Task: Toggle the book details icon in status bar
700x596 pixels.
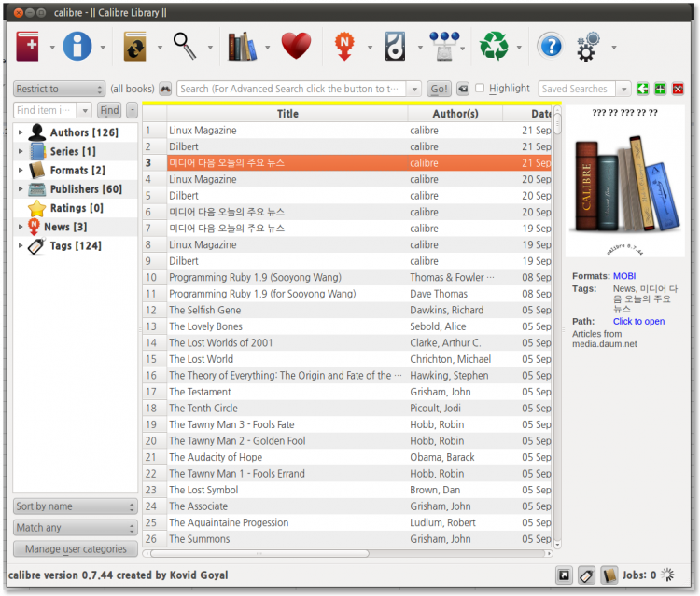Action: (x=609, y=575)
